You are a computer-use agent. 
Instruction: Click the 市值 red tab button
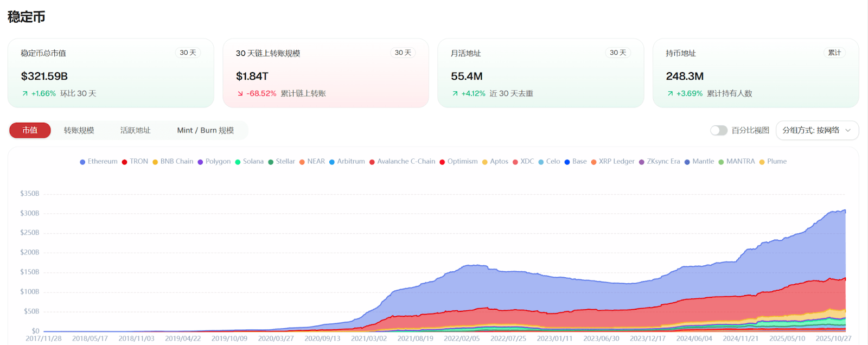click(x=30, y=130)
